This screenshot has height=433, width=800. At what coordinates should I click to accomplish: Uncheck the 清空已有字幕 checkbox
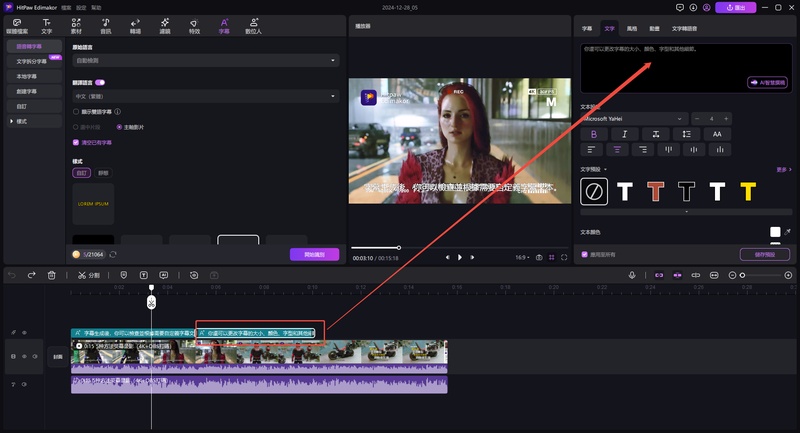click(x=76, y=142)
